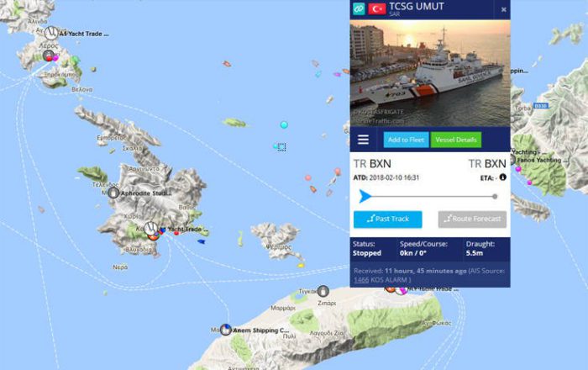Open Vessel Details for TCSG UMUT
This screenshot has width=588, height=370.
click(456, 140)
